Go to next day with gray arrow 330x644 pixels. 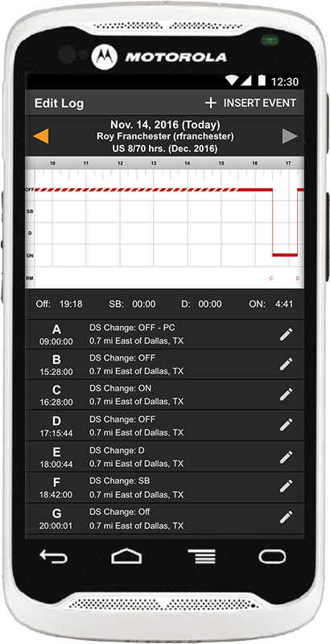point(290,136)
